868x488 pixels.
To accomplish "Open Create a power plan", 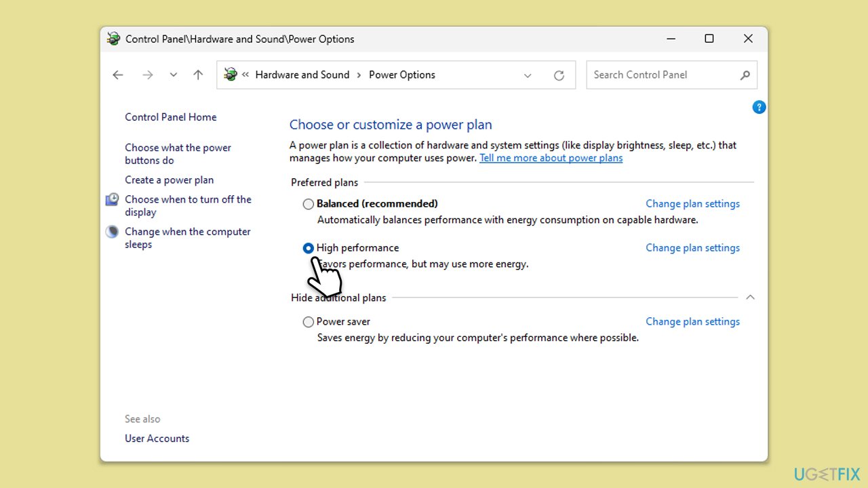I will coord(169,180).
